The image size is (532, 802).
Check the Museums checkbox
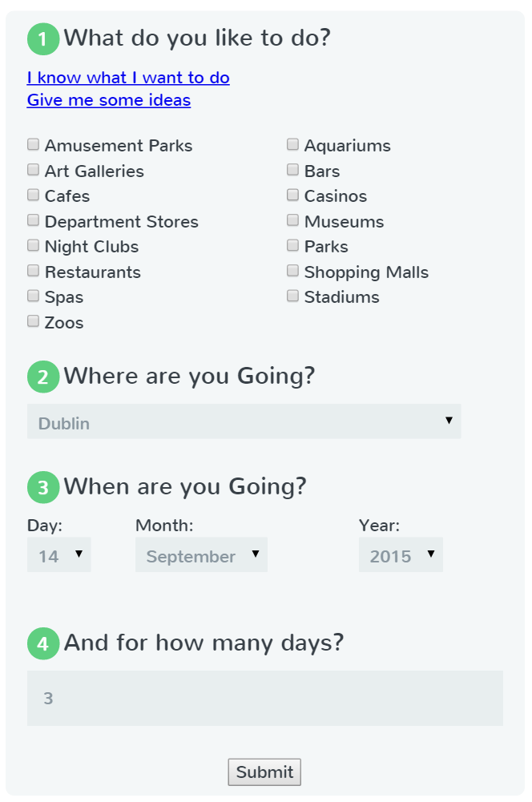(293, 220)
